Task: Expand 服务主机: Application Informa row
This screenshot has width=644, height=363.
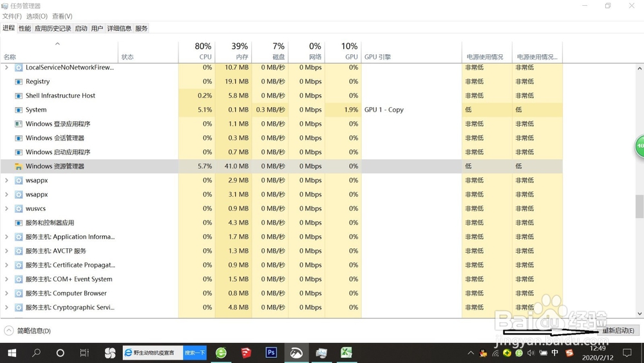Action: click(x=6, y=237)
